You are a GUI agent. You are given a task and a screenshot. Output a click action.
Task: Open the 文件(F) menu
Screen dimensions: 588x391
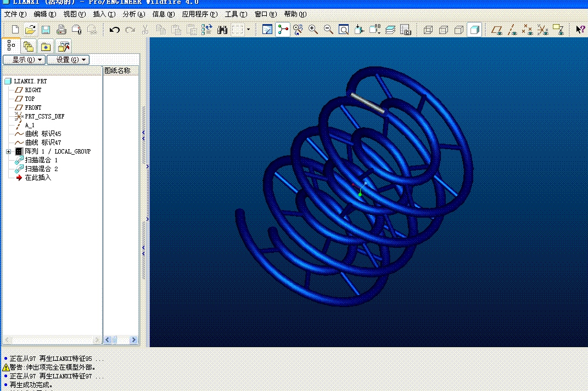point(15,14)
